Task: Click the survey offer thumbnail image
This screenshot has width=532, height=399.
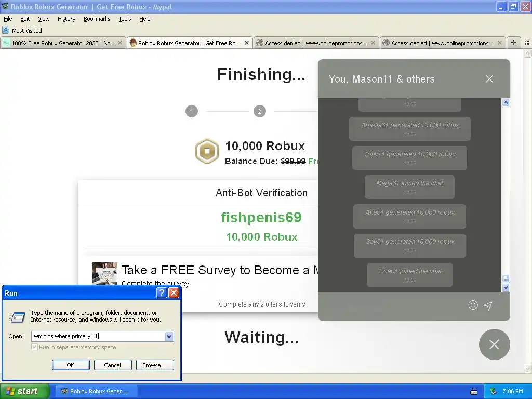Action: [x=105, y=273]
